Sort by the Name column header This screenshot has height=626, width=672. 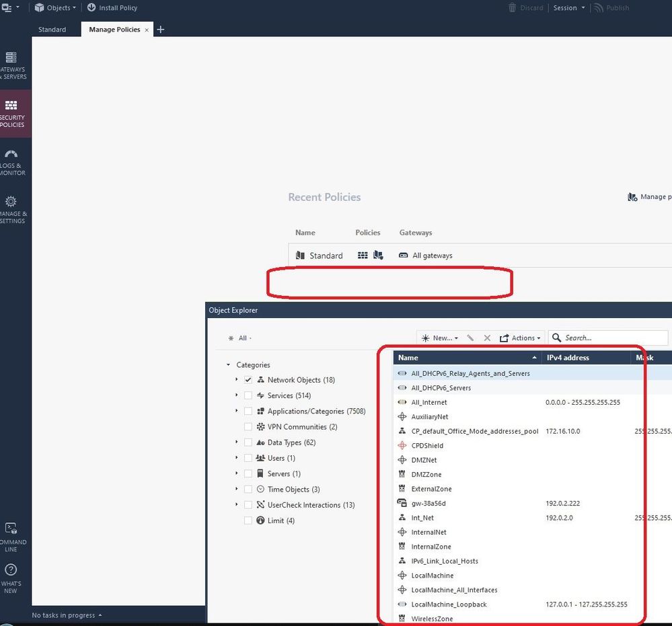click(x=467, y=357)
